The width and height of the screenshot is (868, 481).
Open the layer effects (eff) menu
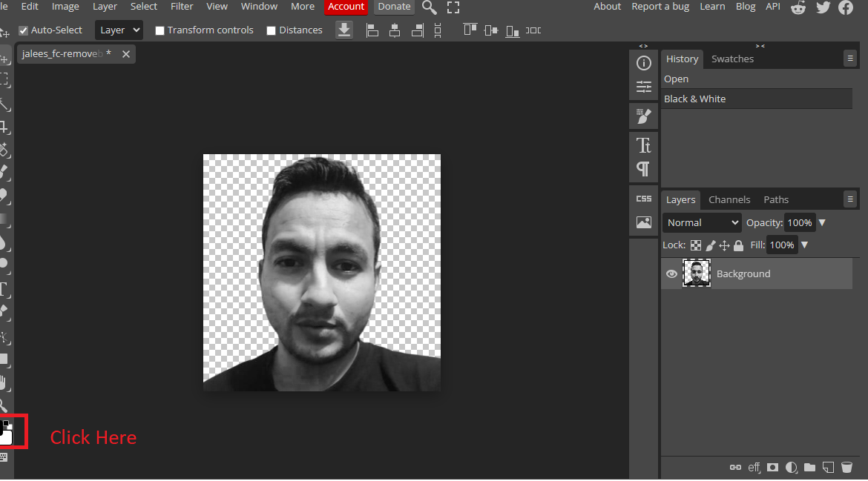pyautogui.click(x=754, y=468)
